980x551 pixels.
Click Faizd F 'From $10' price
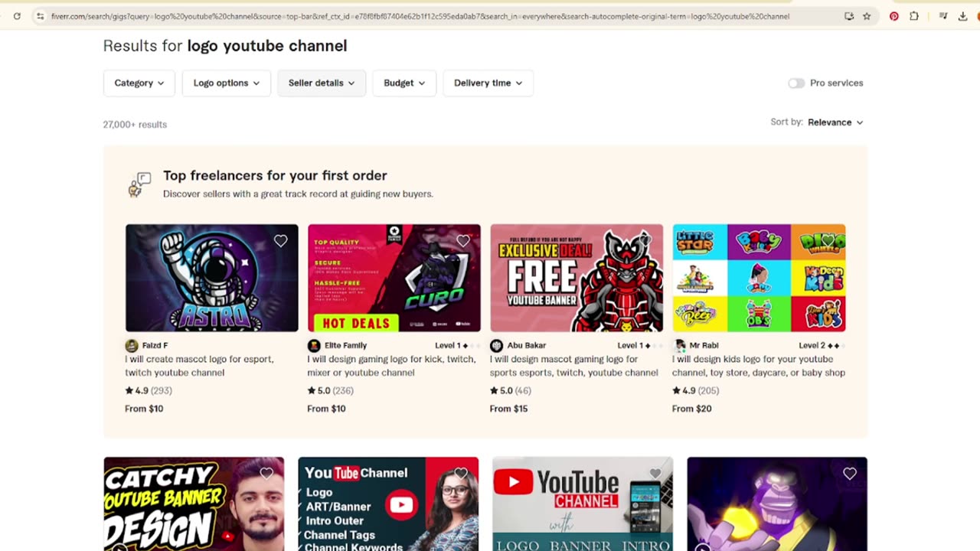coord(144,409)
